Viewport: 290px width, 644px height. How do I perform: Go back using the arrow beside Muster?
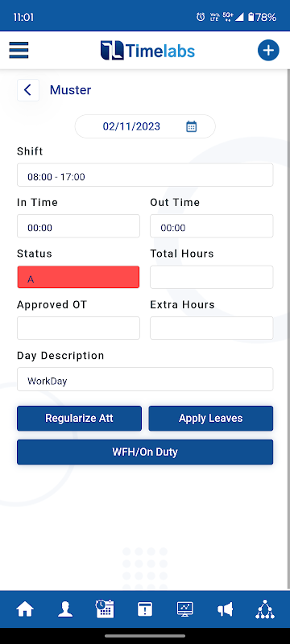click(28, 90)
